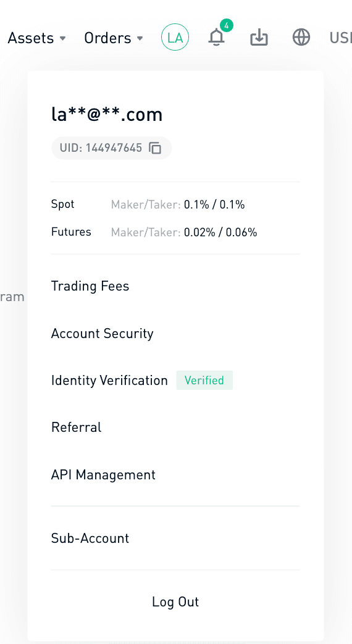This screenshot has width=352, height=644.
Task: Click the masked email address la**@**.com
Action: click(107, 115)
